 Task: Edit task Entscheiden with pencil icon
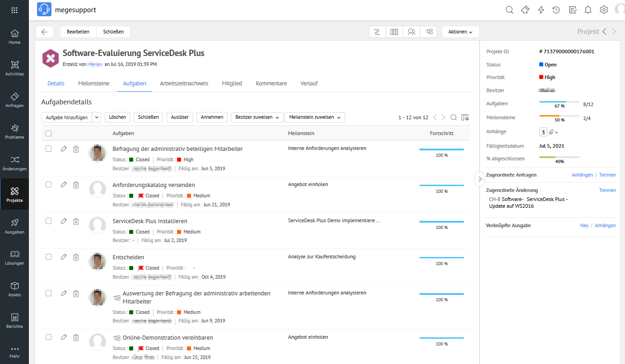click(64, 257)
